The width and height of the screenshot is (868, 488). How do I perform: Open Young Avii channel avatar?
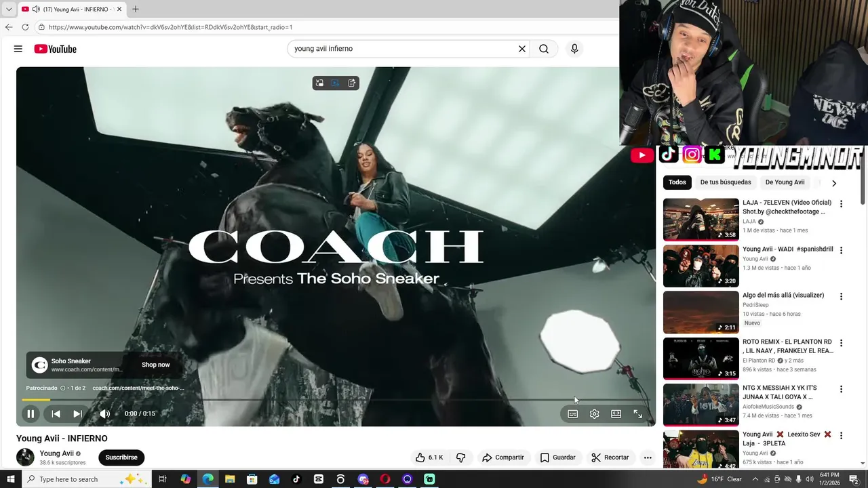tap(25, 457)
